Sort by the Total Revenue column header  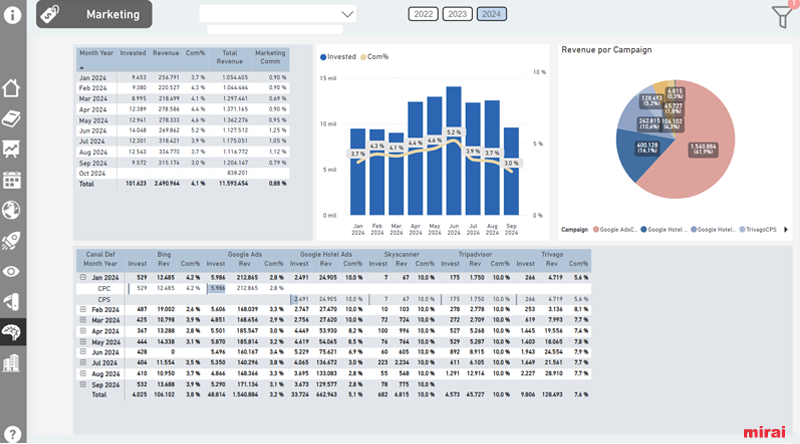coord(230,57)
